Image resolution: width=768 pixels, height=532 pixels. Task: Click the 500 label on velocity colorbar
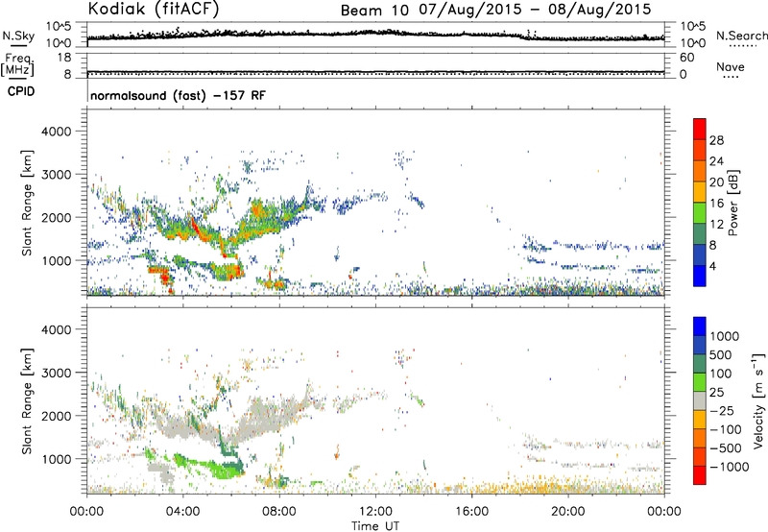[x=721, y=354]
